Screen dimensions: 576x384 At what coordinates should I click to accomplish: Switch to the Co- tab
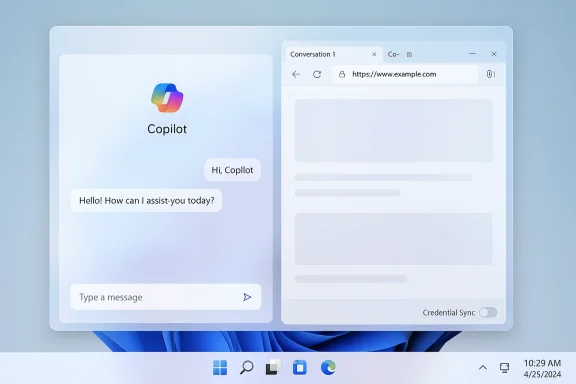click(x=393, y=54)
